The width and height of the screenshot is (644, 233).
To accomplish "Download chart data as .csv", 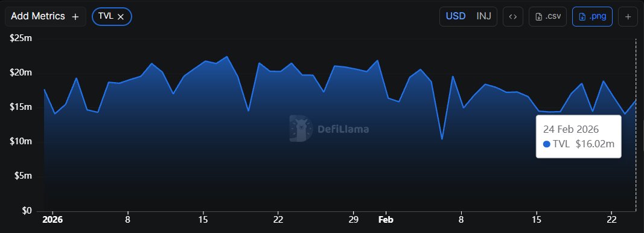I will click(x=547, y=16).
